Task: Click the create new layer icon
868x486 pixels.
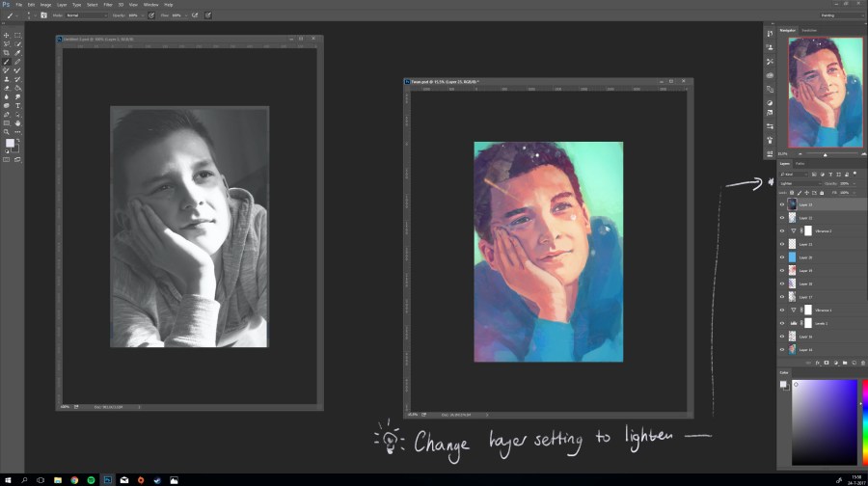Action: 853,363
